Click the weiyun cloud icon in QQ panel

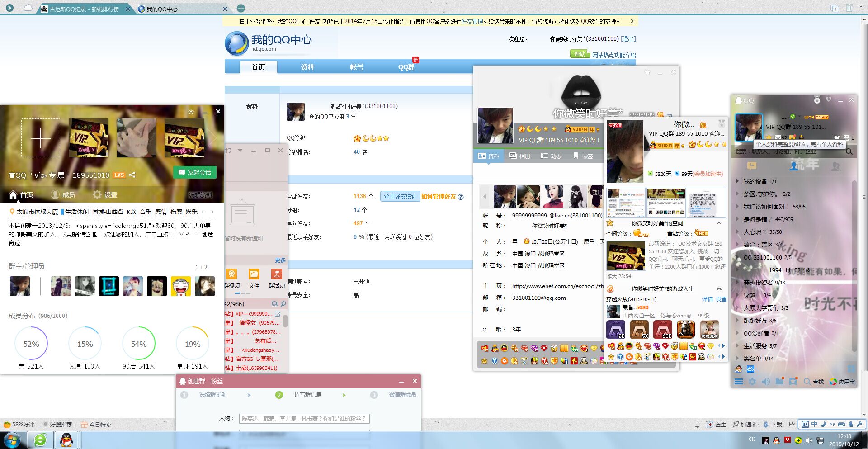pyautogui.click(x=750, y=369)
